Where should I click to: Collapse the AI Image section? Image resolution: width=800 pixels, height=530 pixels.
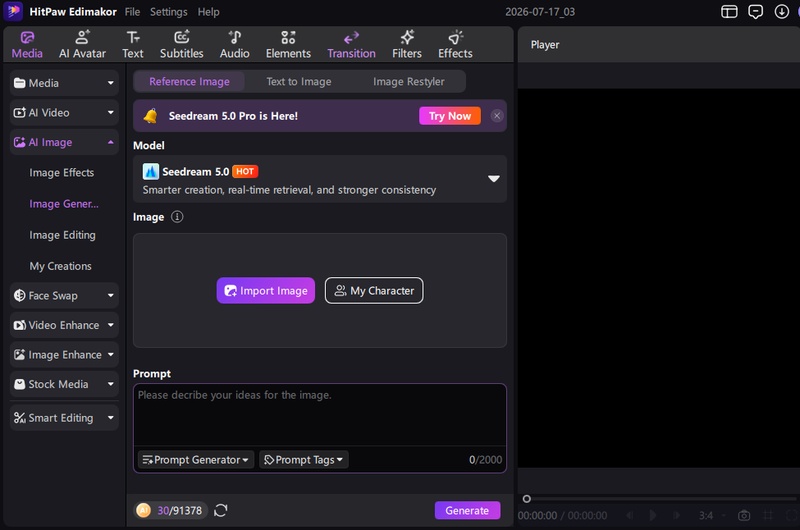(64, 142)
